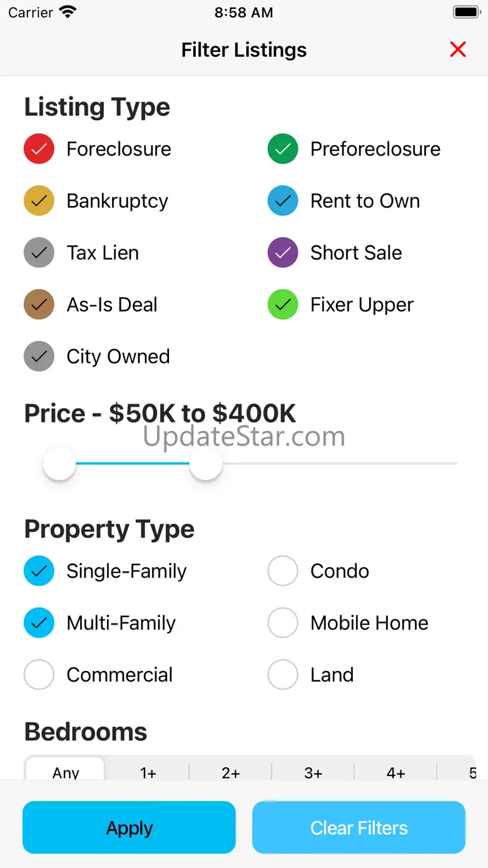
Task: Tap the Clear Filters button
Action: pos(358,827)
